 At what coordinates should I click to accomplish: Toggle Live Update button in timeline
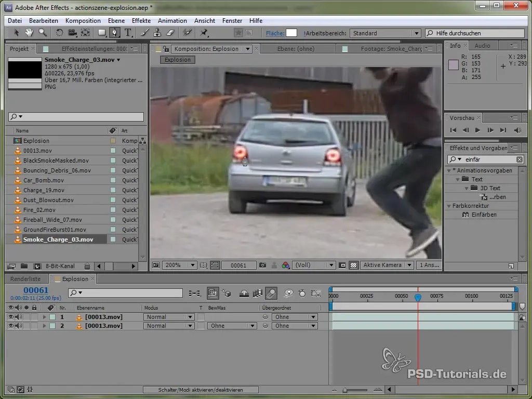coord(212,294)
